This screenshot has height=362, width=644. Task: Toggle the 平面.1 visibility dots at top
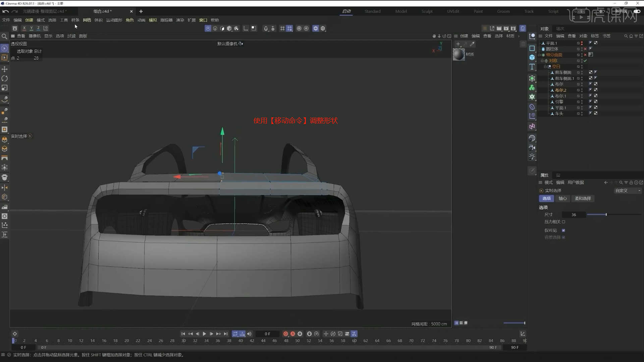click(x=582, y=43)
